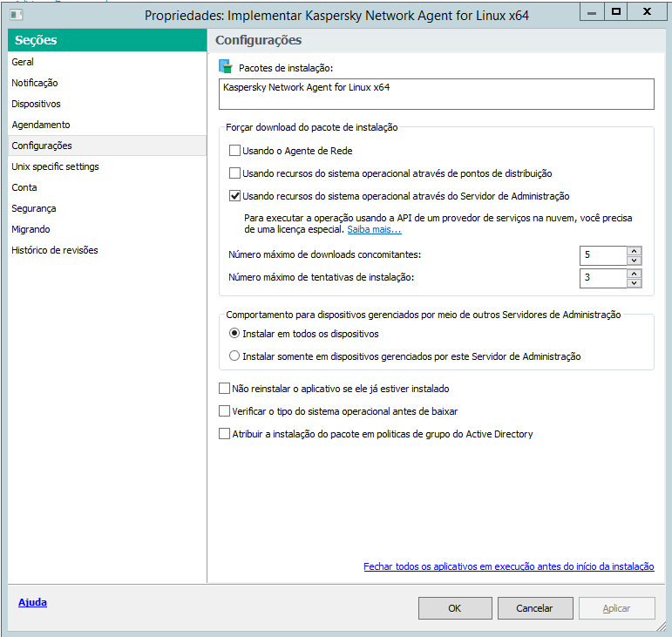Open the Saiba mais link
The width and height of the screenshot is (672, 637).
[374, 229]
